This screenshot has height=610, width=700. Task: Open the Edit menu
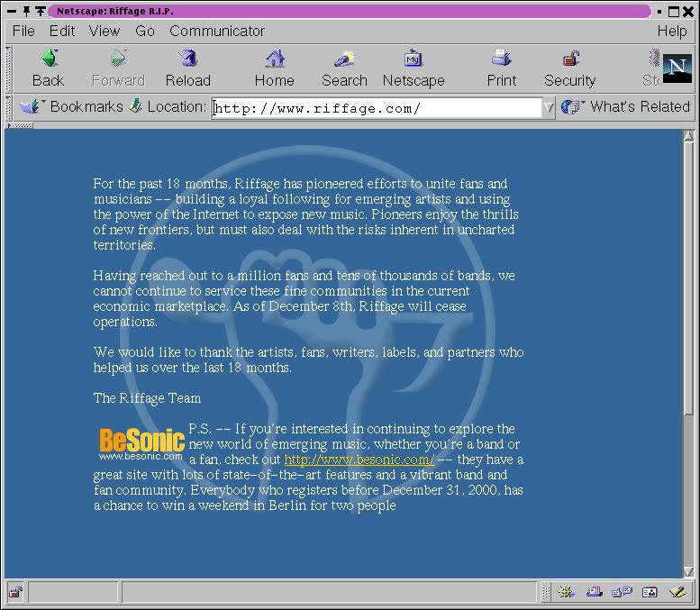point(62,31)
